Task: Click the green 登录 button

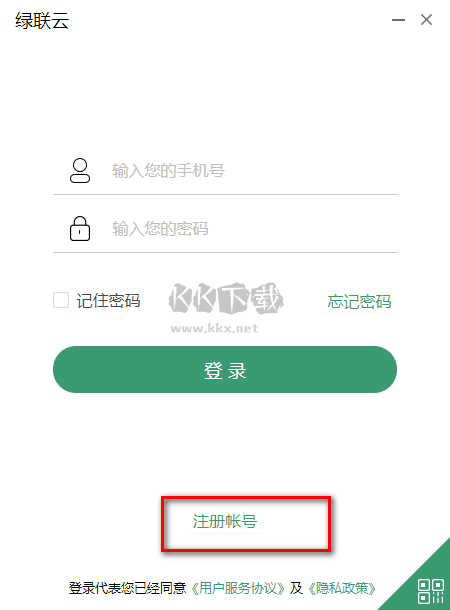Action: click(x=225, y=370)
